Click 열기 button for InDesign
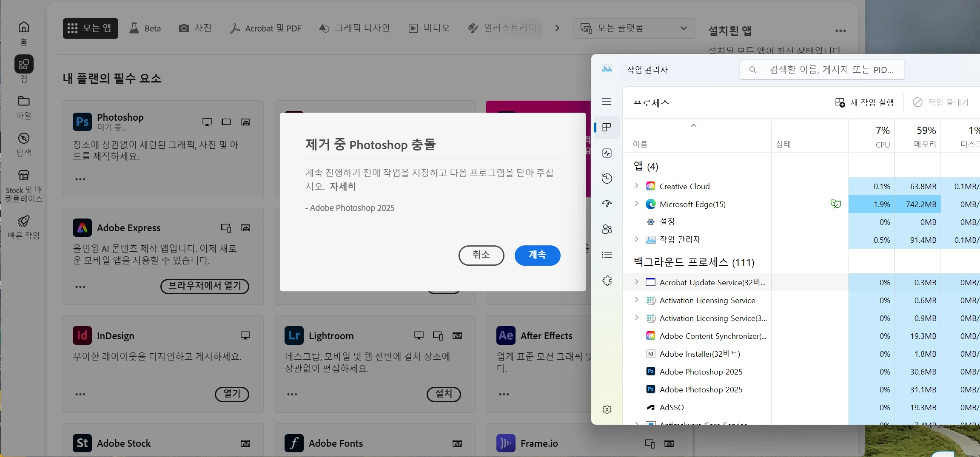 [x=232, y=394]
